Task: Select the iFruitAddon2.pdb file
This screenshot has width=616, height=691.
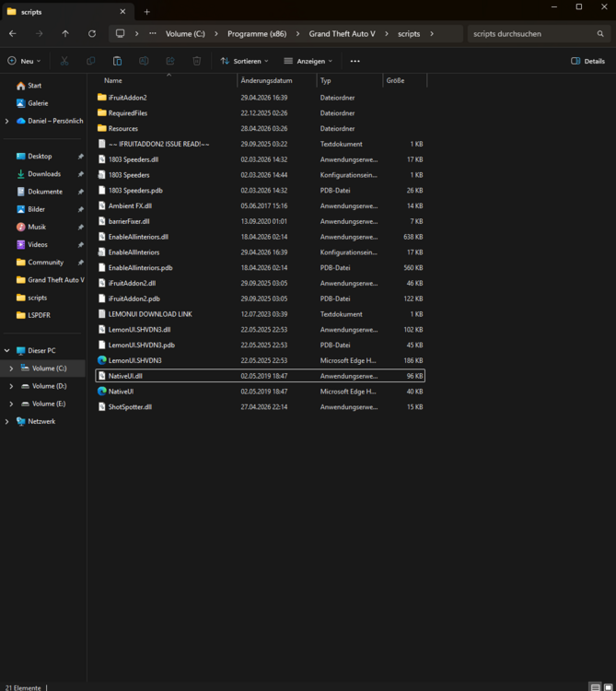Action: coord(260,299)
